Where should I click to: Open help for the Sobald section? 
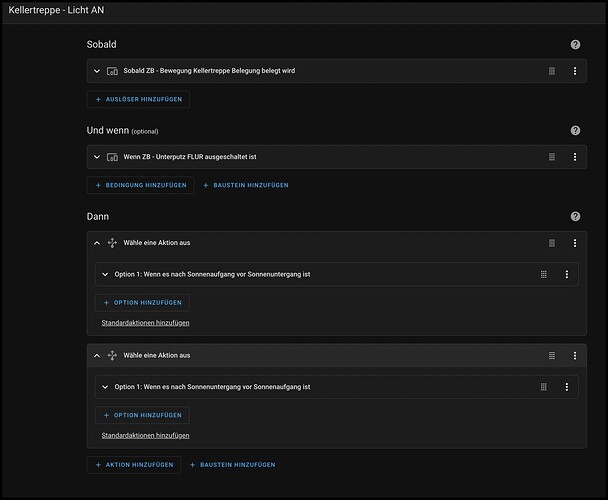[x=575, y=45]
